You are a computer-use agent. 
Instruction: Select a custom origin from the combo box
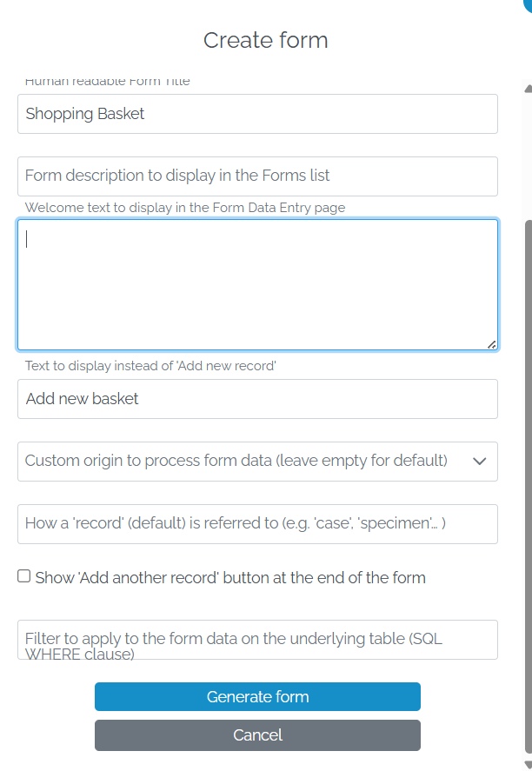click(x=257, y=462)
